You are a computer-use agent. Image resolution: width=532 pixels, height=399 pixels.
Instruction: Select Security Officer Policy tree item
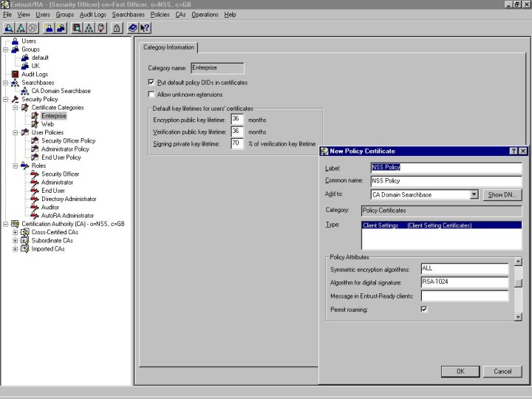click(68, 141)
